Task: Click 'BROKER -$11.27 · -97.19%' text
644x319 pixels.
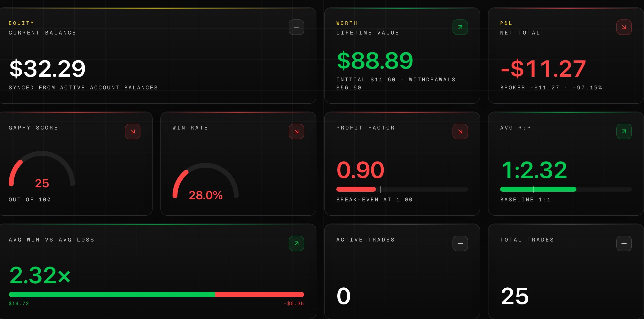Action: 551,88
